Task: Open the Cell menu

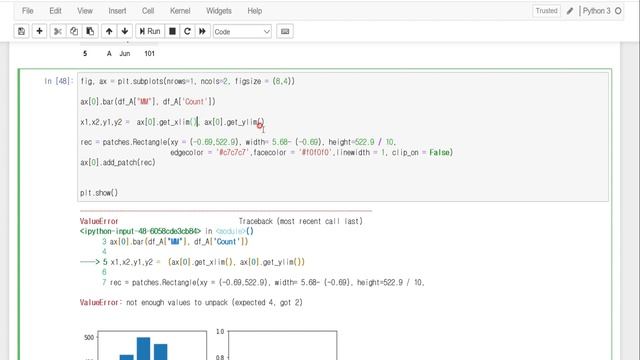Action: point(148,11)
